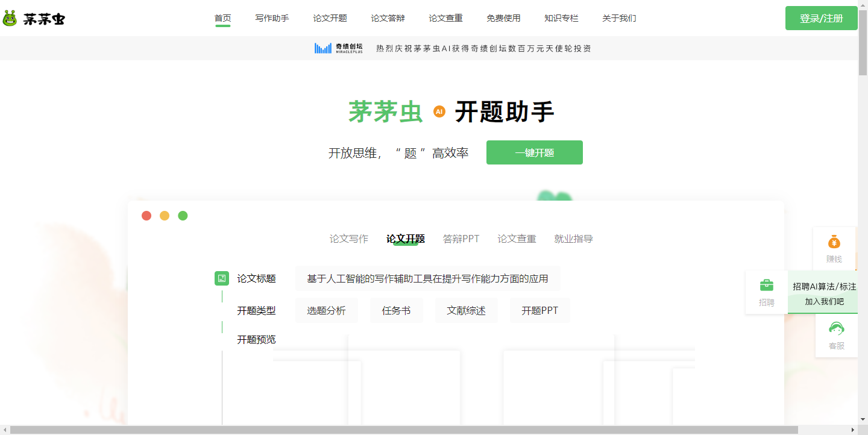This screenshot has height=435, width=868.
Task: Open 免费使用 in top navigation
Action: (x=503, y=18)
